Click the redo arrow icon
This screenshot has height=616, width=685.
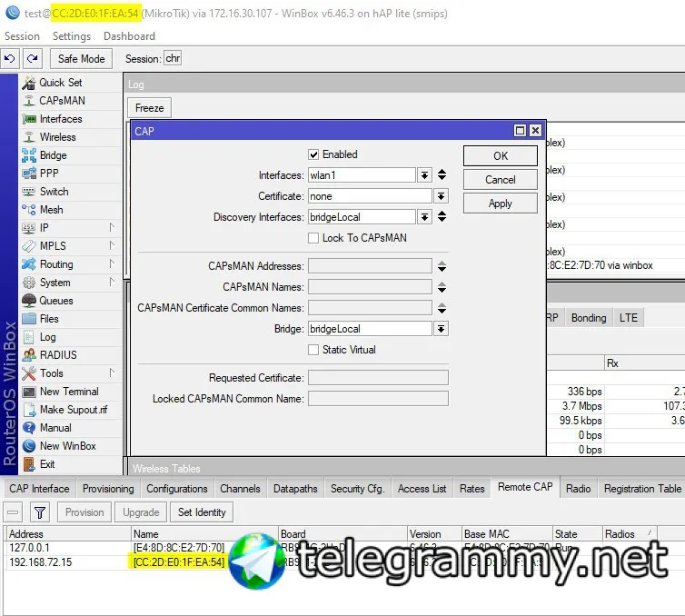pos(33,58)
